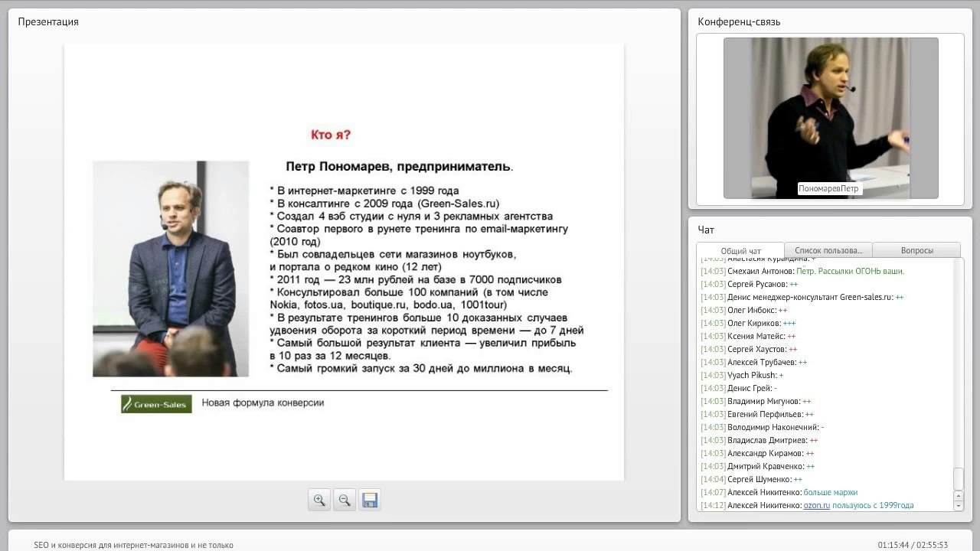Click the speaker video in Конференц-связь panel
Viewport: 980px width, 551px height.
pyautogui.click(x=831, y=118)
